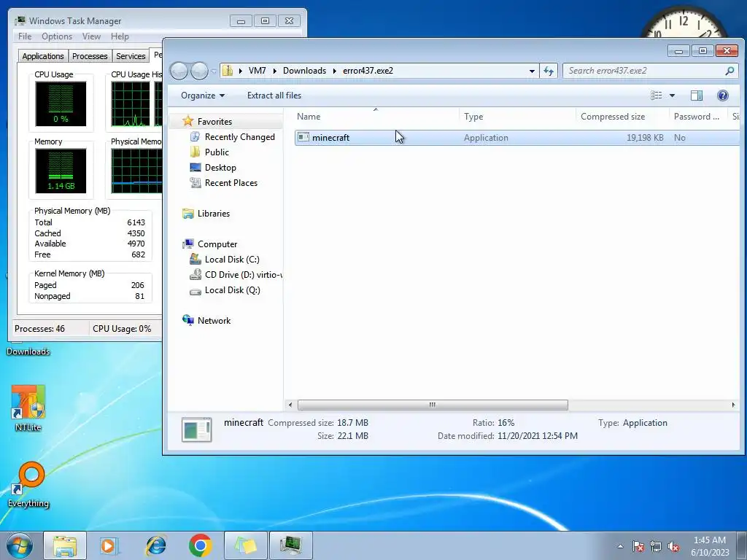This screenshot has height=560, width=747.
Task: Click the desktop clock gadget
Action: coord(683,23)
